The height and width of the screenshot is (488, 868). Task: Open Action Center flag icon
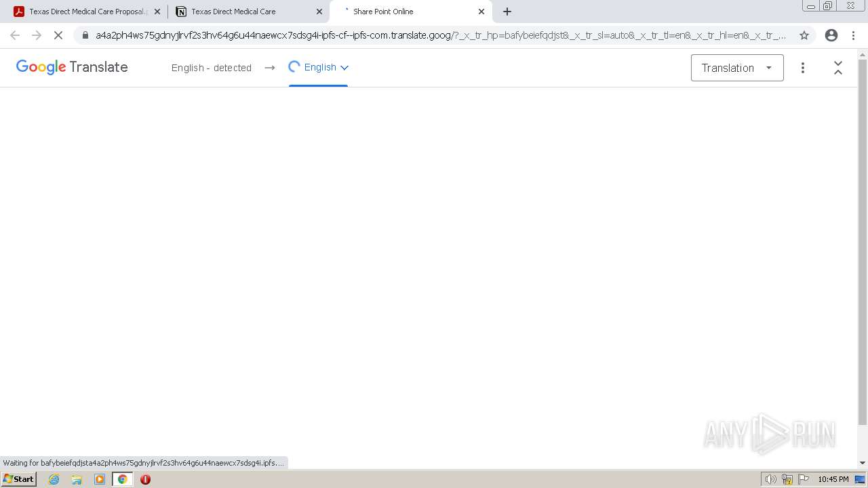point(804,479)
